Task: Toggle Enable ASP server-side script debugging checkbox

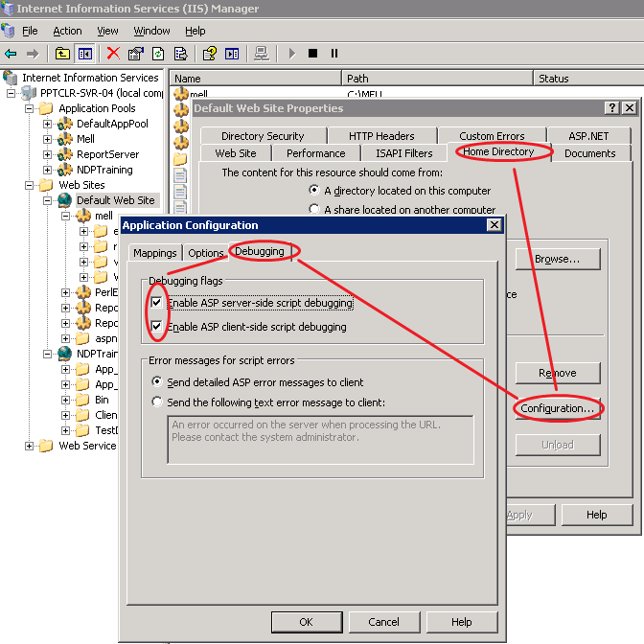Action: (156, 303)
